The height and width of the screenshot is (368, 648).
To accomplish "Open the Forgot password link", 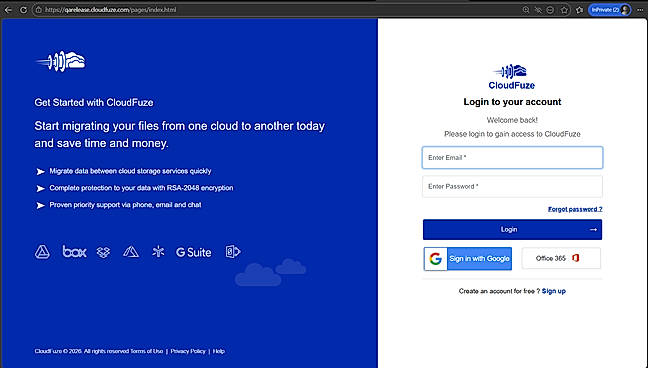I will pyautogui.click(x=575, y=209).
